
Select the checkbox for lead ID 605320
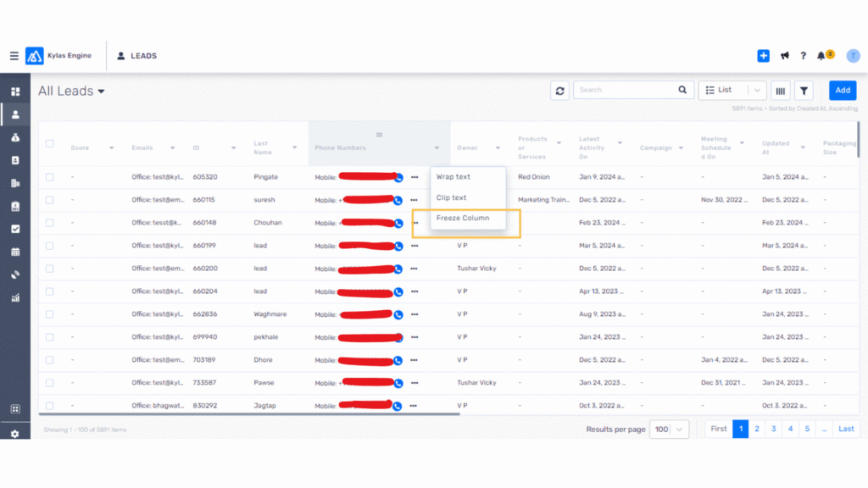click(49, 177)
